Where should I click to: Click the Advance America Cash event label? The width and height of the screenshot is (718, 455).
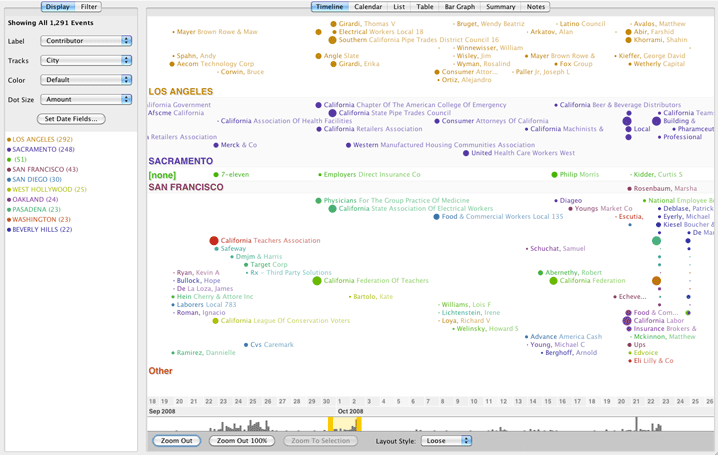[566, 336]
